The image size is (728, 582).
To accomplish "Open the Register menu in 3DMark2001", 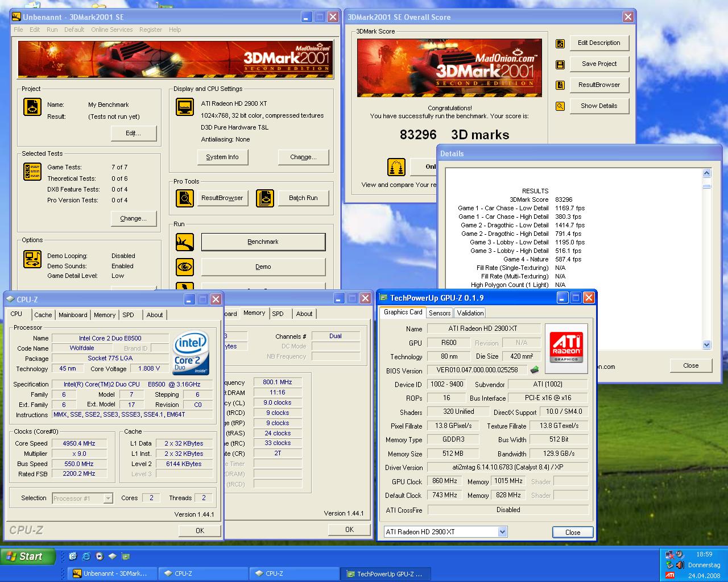I will point(151,30).
